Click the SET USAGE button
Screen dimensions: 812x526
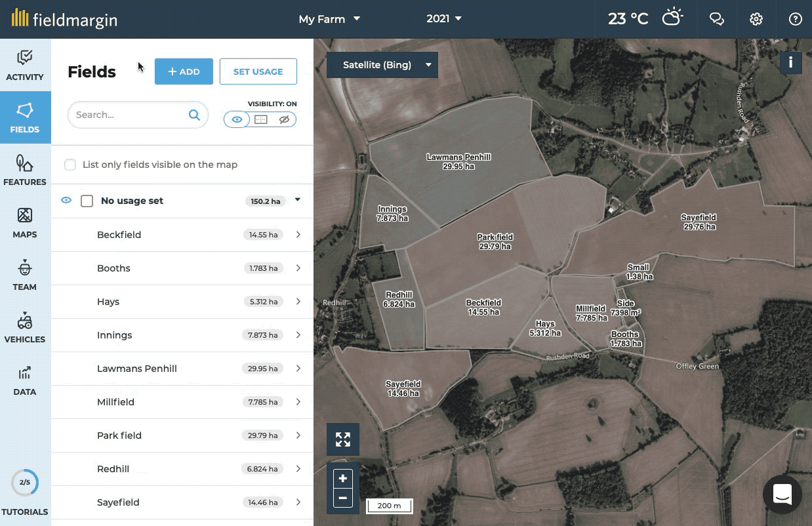(x=258, y=71)
